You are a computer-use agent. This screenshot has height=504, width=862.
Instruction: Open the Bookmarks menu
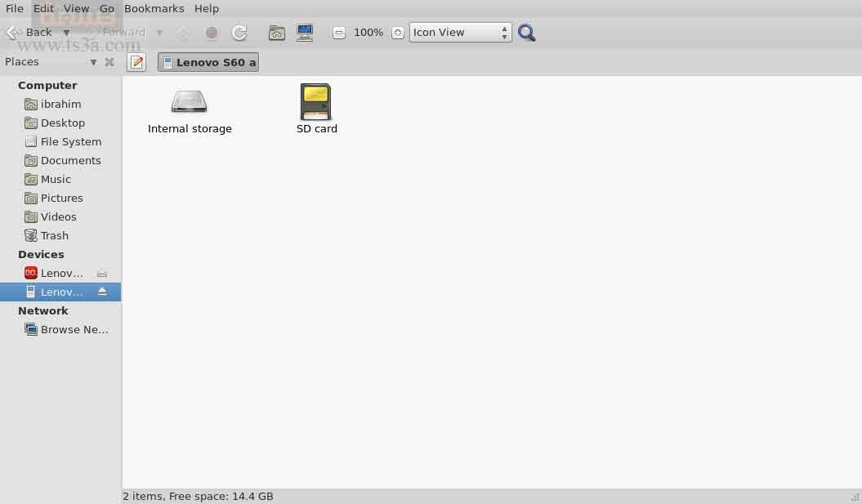(154, 8)
